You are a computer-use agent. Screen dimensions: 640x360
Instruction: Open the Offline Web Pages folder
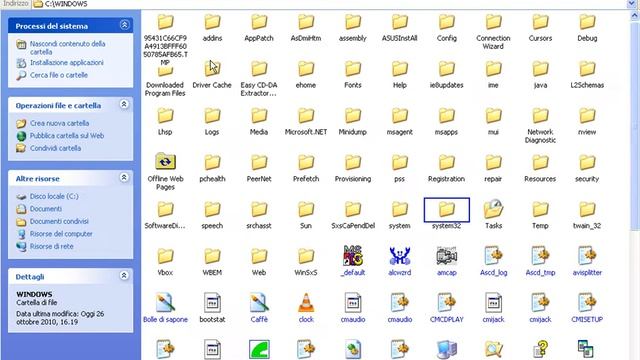point(165,162)
